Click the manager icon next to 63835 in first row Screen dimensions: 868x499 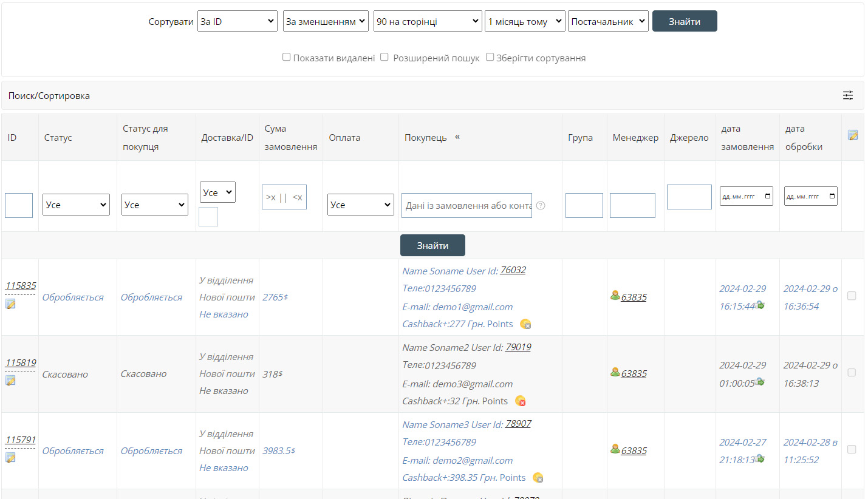pyautogui.click(x=615, y=296)
